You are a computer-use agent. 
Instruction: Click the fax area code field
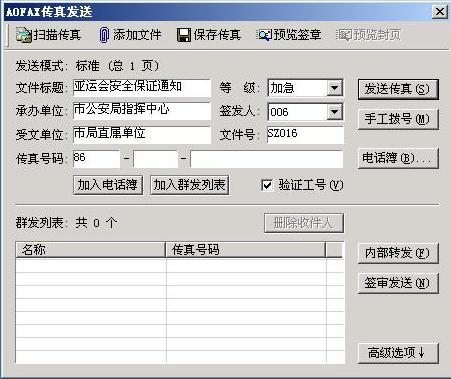tap(155, 159)
